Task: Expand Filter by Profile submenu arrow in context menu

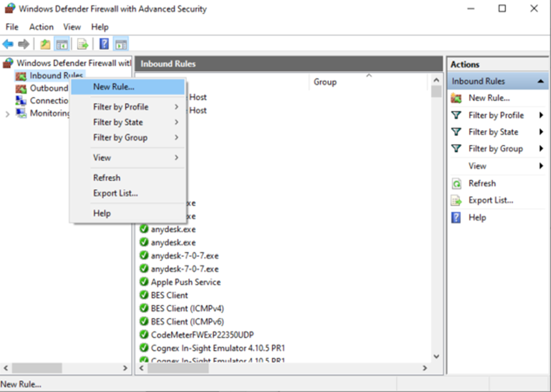Action: [x=176, y=107]
